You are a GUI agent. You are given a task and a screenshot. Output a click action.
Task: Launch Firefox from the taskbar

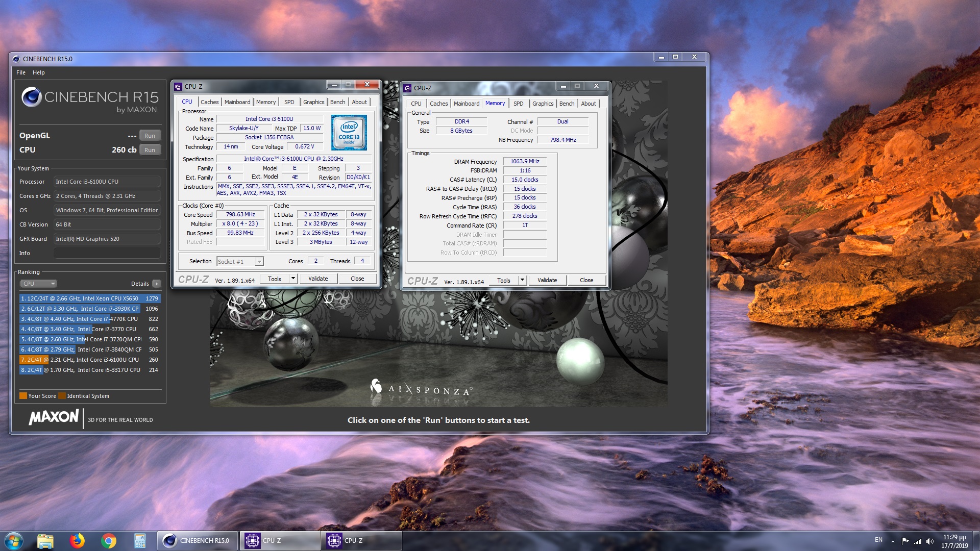pos(77,541)
